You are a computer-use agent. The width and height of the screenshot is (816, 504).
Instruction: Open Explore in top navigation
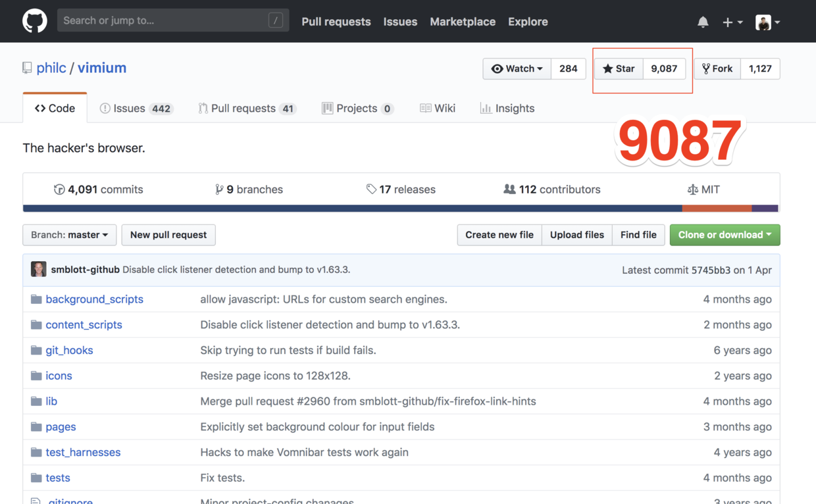click(528, 22)
